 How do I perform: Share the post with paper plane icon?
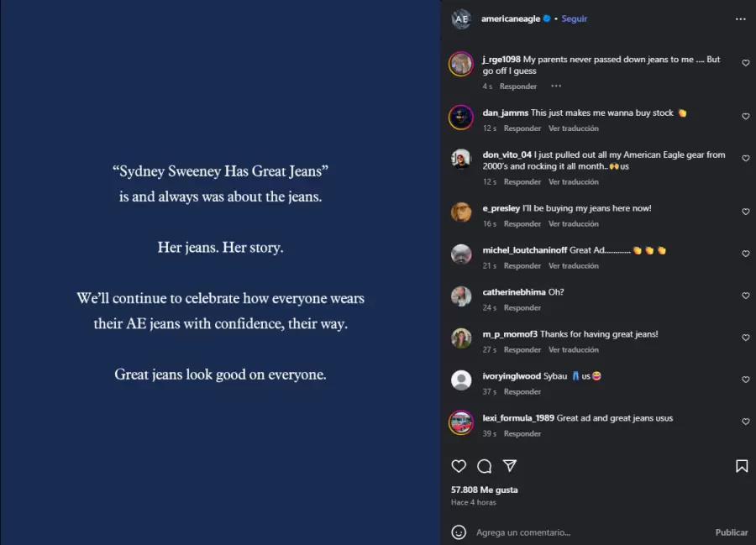point(510,466)
